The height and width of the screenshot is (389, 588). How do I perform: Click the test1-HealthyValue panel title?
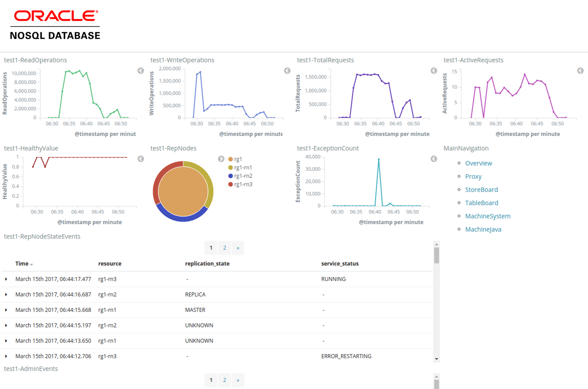pos(31,148)
